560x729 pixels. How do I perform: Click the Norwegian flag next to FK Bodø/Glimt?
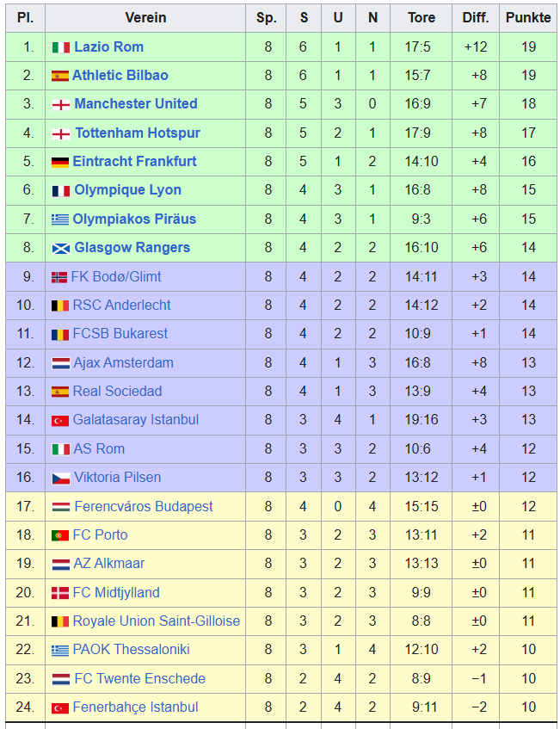click(x=59, y=277)
